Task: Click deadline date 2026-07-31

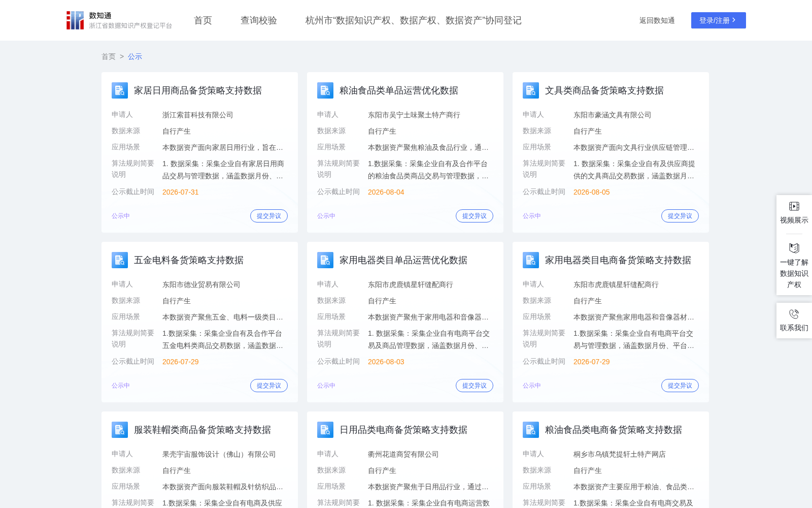Action: click(x=181, y=192)
